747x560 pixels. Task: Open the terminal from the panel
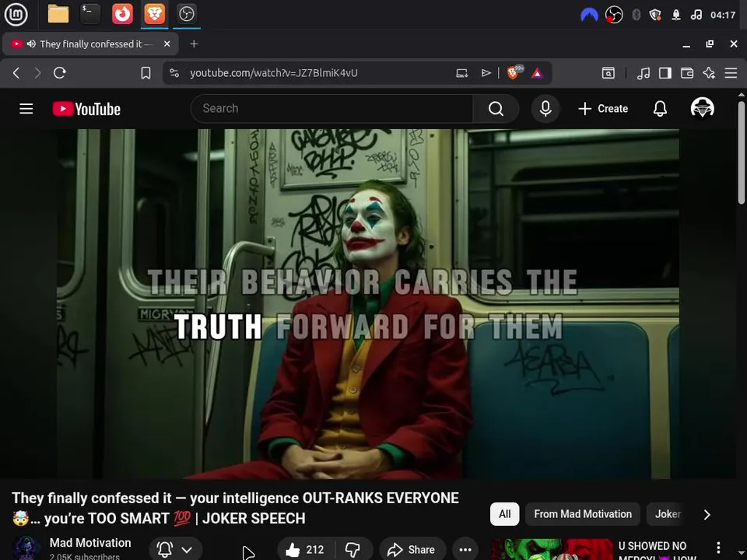coord(89,14)
